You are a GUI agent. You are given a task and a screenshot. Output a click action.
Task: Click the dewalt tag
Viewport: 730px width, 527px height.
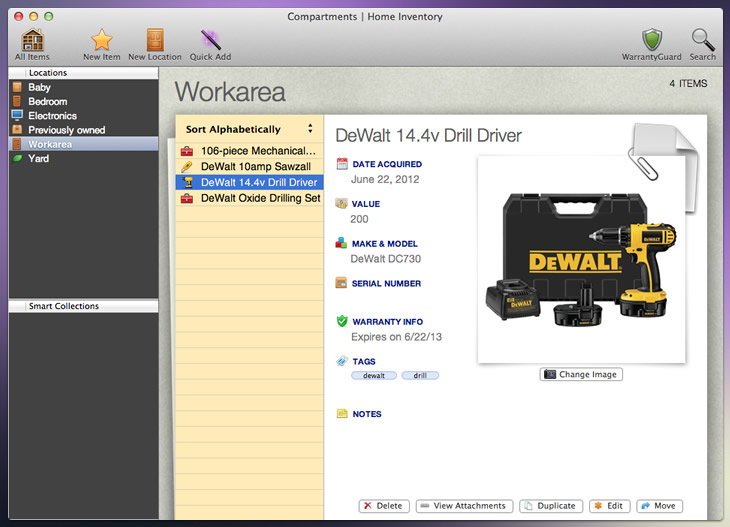(374, 375)
